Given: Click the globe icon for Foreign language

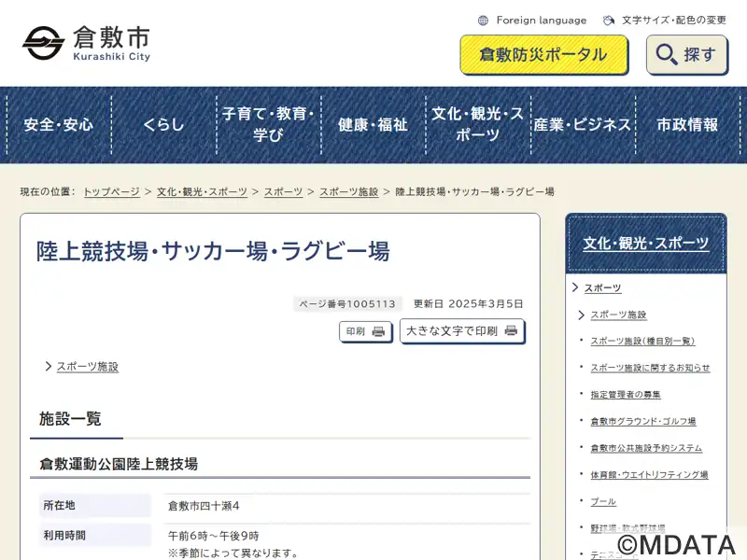Looking at the screenshot, I should click(x=483, y=21).
